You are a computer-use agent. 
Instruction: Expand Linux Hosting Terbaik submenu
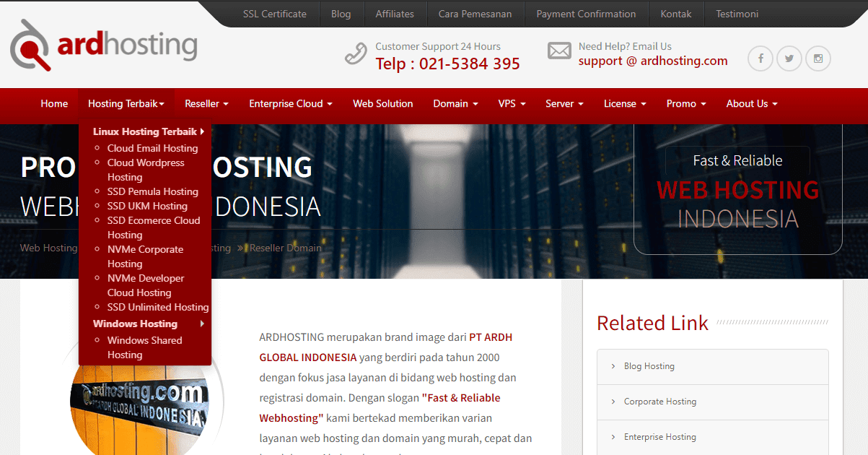[x=149, y=131]
